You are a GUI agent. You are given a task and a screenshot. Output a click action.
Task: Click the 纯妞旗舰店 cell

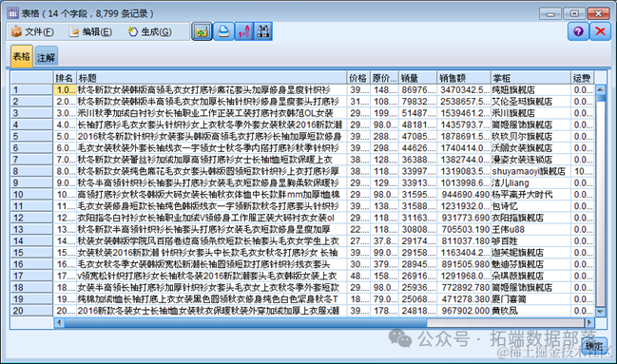point(530,89)
